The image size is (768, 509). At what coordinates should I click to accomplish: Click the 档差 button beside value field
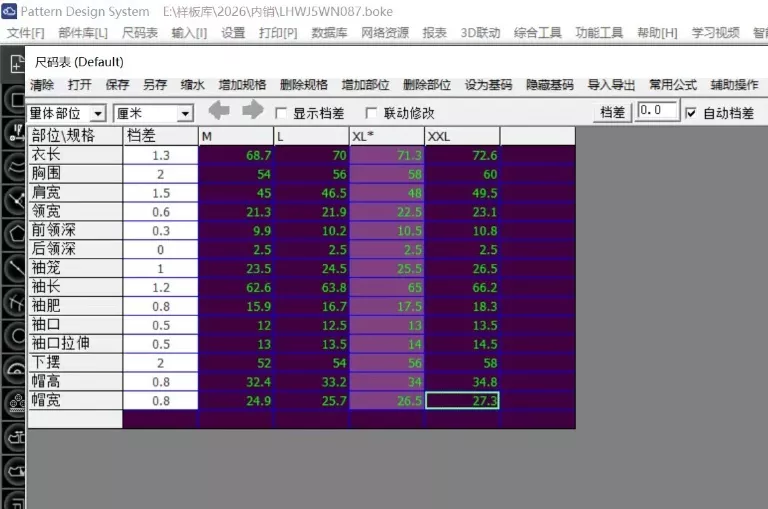click(613, 113)
